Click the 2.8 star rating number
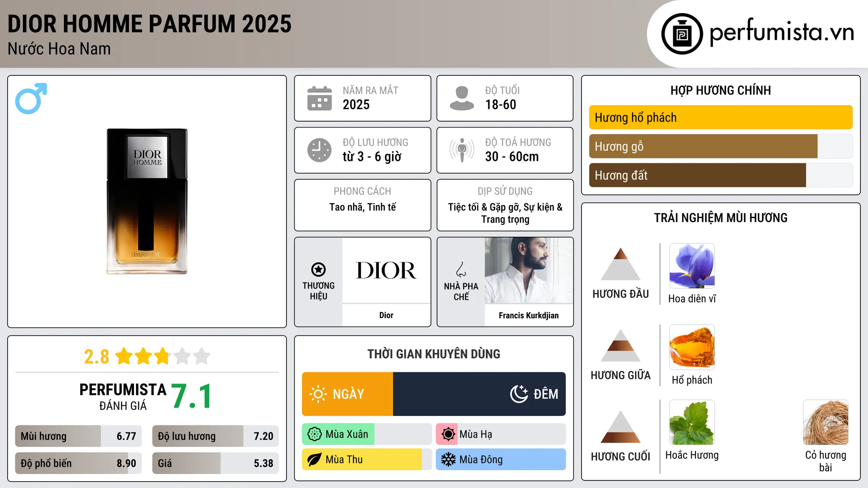 [x=97, y=357]
